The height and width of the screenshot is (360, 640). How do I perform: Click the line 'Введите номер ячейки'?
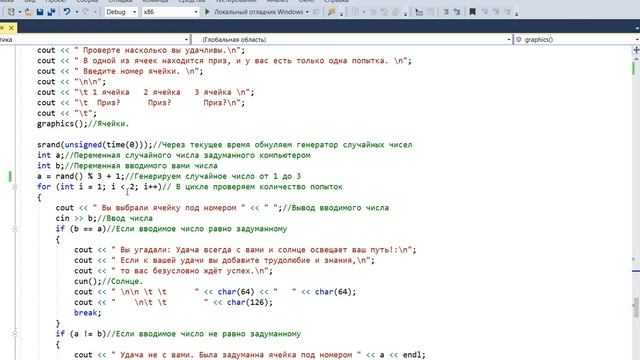tap(120, 71)
